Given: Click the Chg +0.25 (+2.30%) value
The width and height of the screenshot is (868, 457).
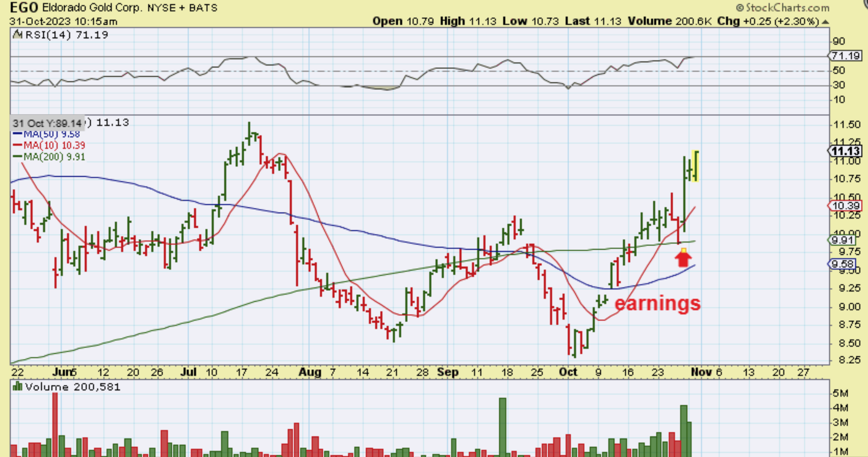Looking at the screenshot, I should coord(768,21).
